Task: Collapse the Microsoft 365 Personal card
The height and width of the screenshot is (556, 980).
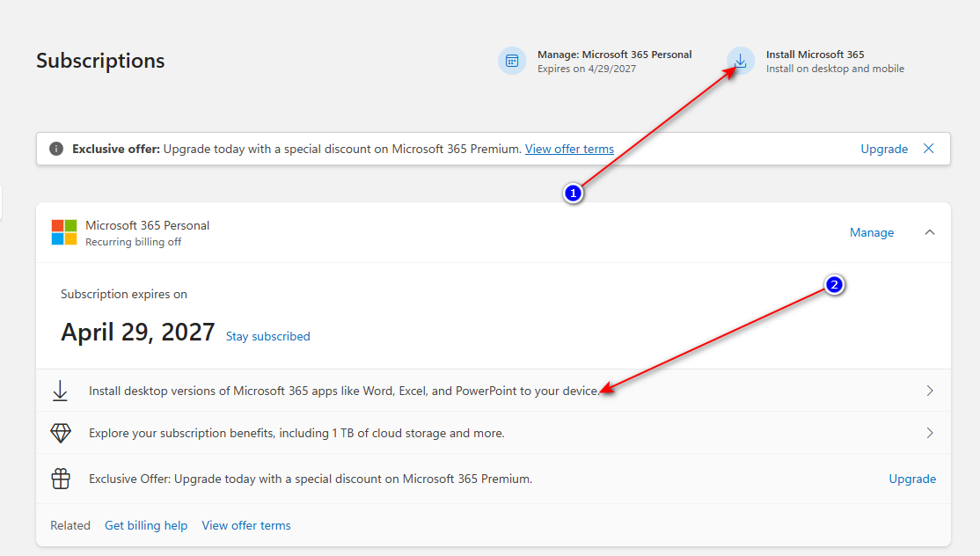Action: point(930,232)
